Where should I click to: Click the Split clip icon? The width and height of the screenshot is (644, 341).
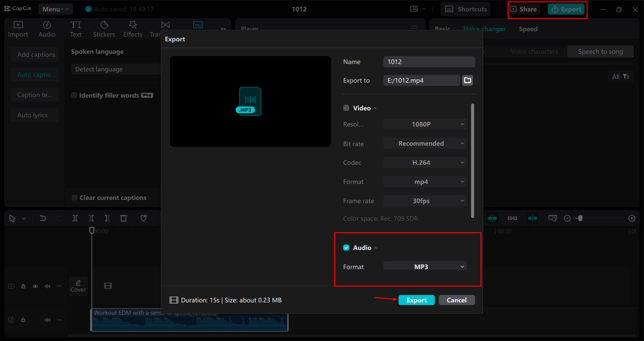[x=75, y=218]
